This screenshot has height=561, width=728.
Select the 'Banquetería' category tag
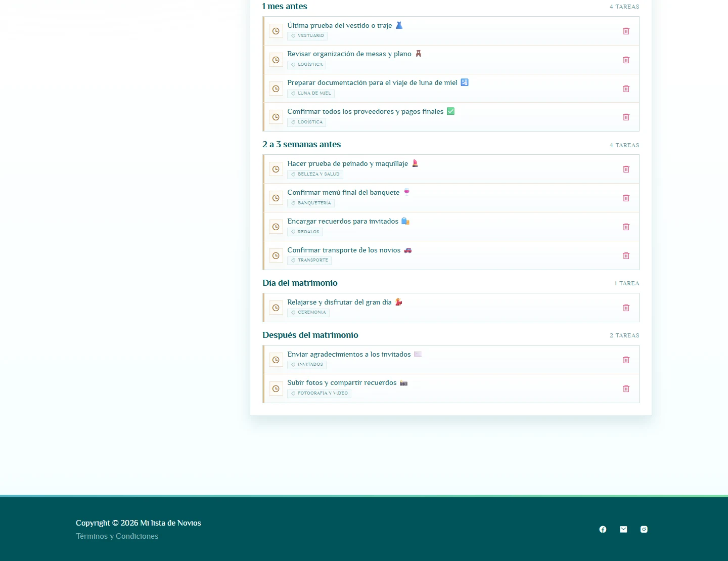click(311, 203)
